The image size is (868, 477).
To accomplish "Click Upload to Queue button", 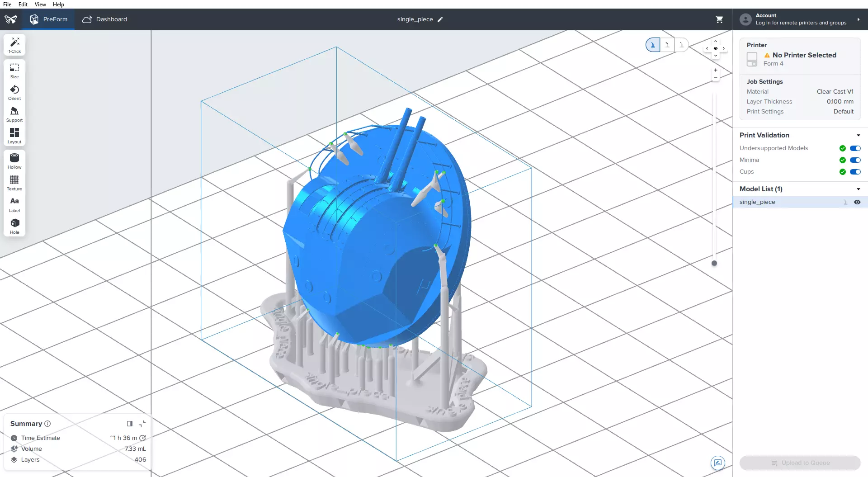I will pos(800,463).
